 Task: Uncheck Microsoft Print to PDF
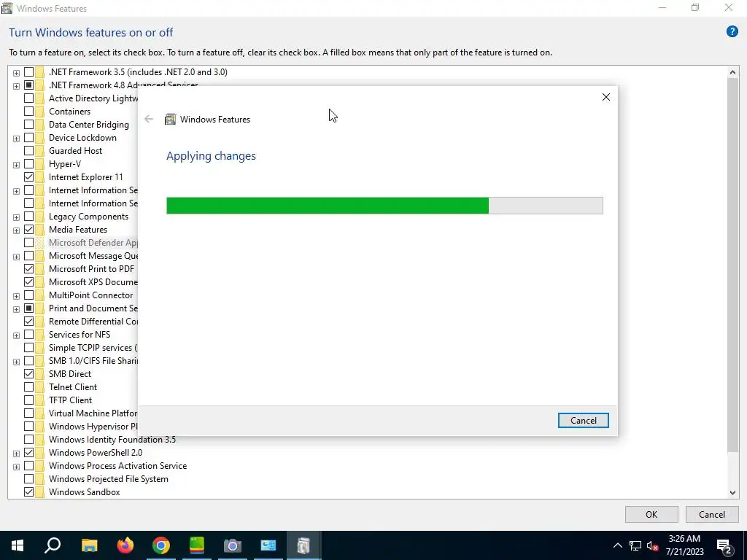[28, 269]
